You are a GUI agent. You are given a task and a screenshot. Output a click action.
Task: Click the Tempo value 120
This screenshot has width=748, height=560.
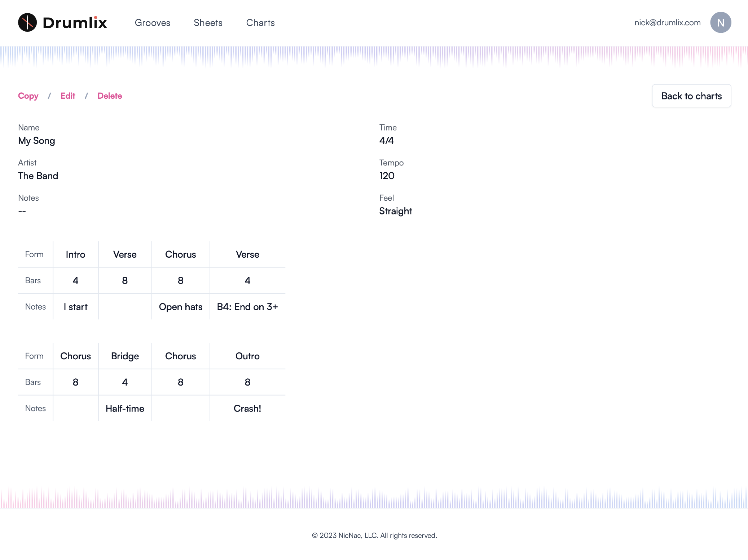pyautogui.click(x=387, y=176)
